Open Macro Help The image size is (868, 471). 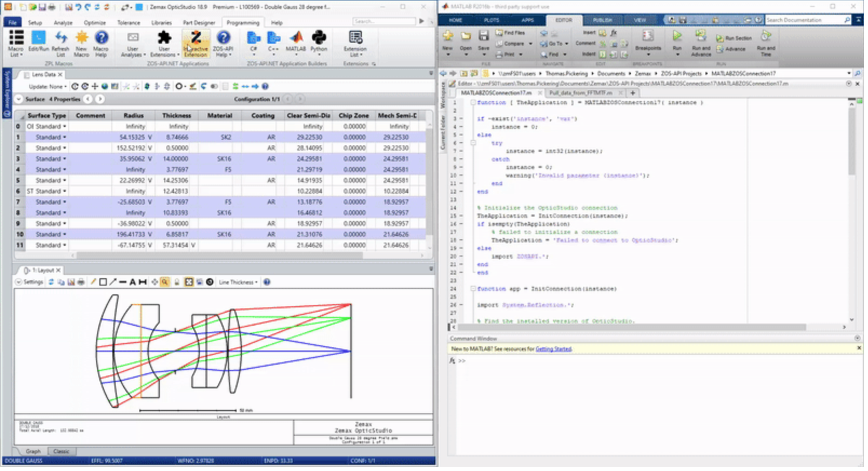point(101,43)
